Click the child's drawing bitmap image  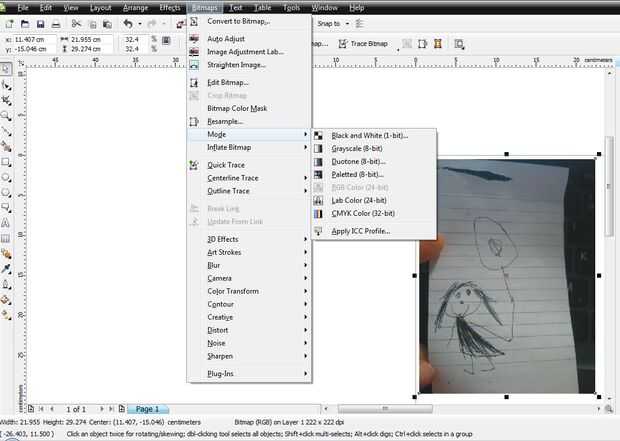coord(507,276)
